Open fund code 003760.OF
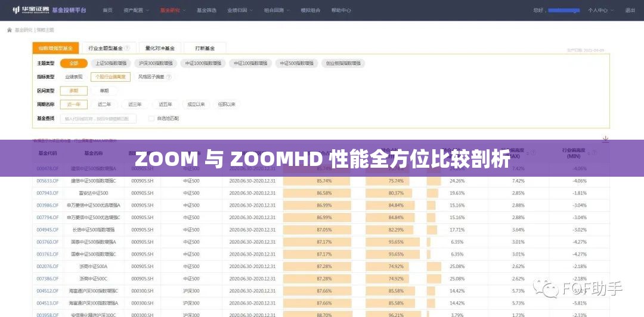 48,242
